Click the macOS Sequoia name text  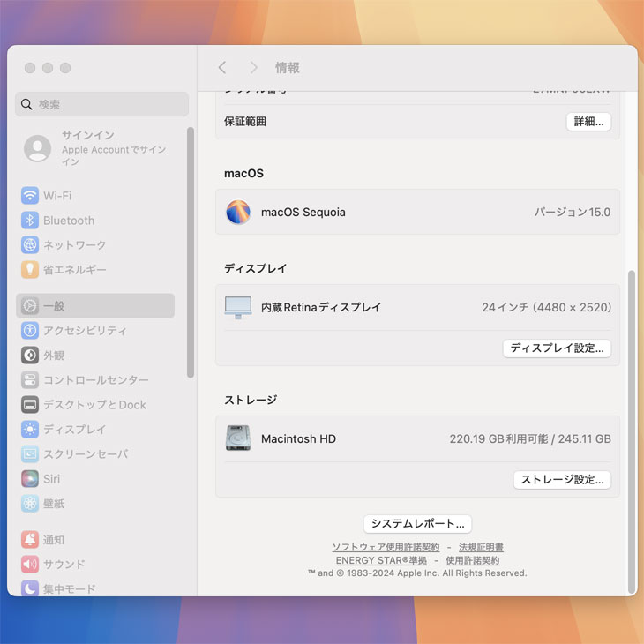[x=303, y=213]
